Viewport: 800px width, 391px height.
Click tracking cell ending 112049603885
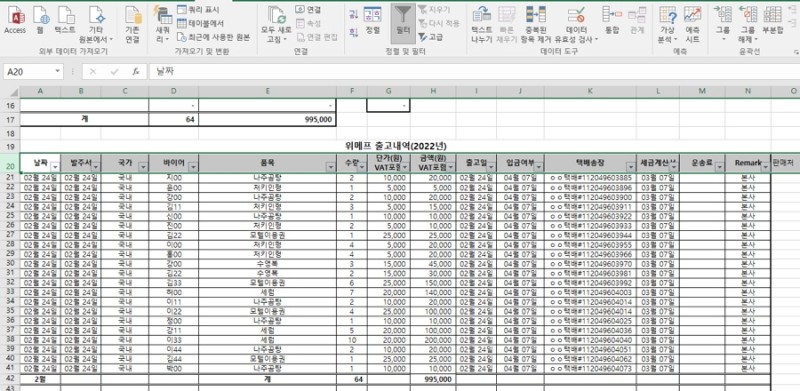click(x=590, y=178)
